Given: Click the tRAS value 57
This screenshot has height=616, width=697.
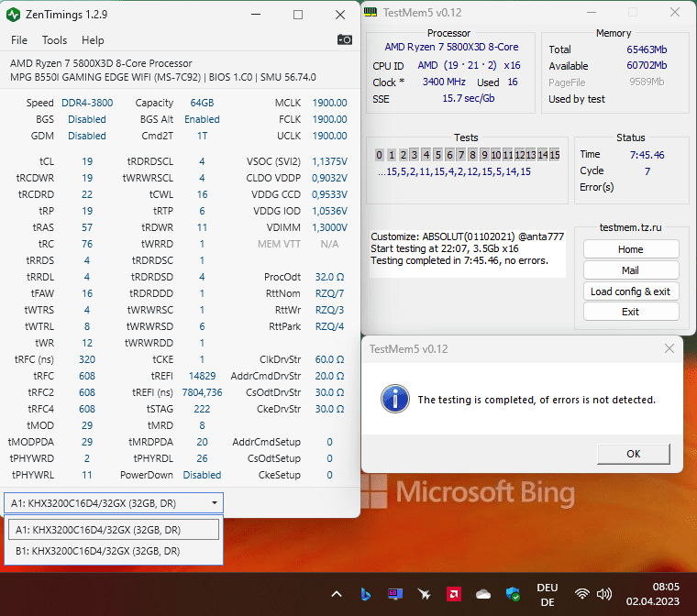Looking at the screenshot, I should tap(87, 227).
